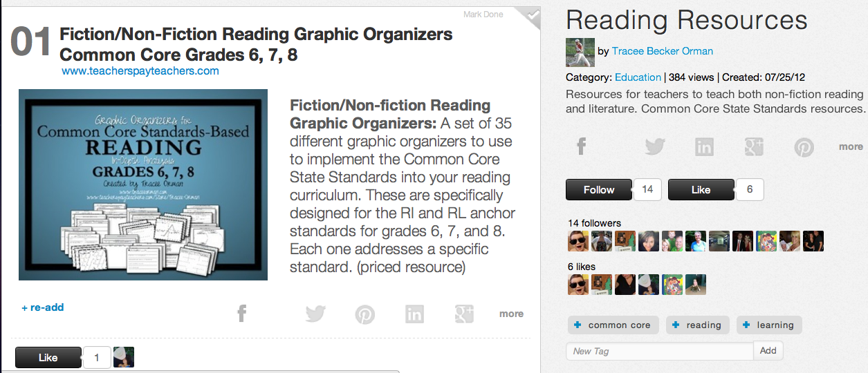Open the Graphic Organizers cover thumbnail
868x373 pixels.
coord(143,185)
